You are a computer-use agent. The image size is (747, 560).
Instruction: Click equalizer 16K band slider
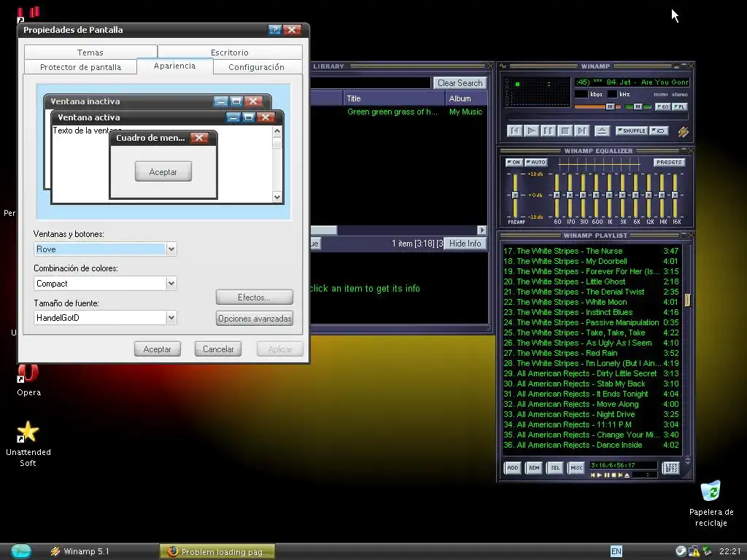675,195
